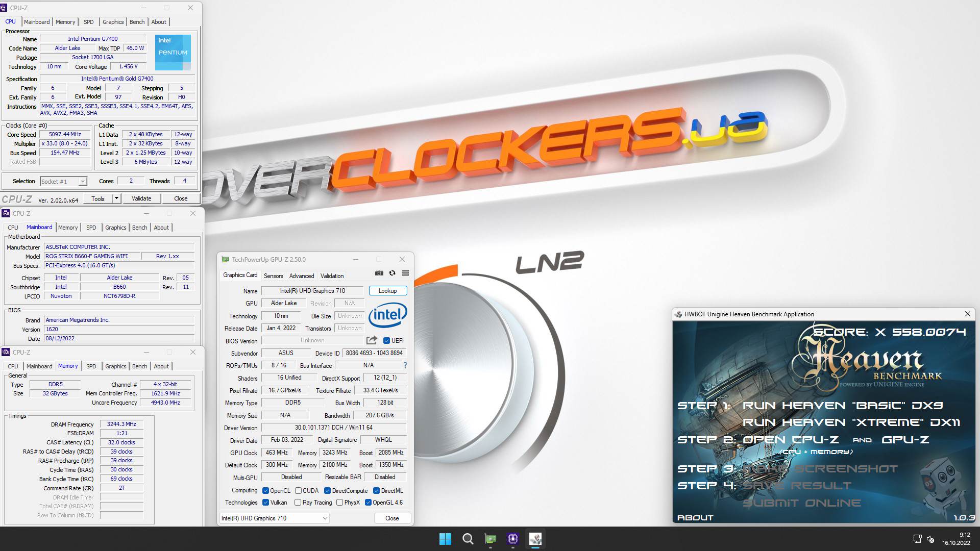Viewport: 980px width, 551px height.
Task: Click GPU-Z title bar icon
Action: click(x=225, y=259)
